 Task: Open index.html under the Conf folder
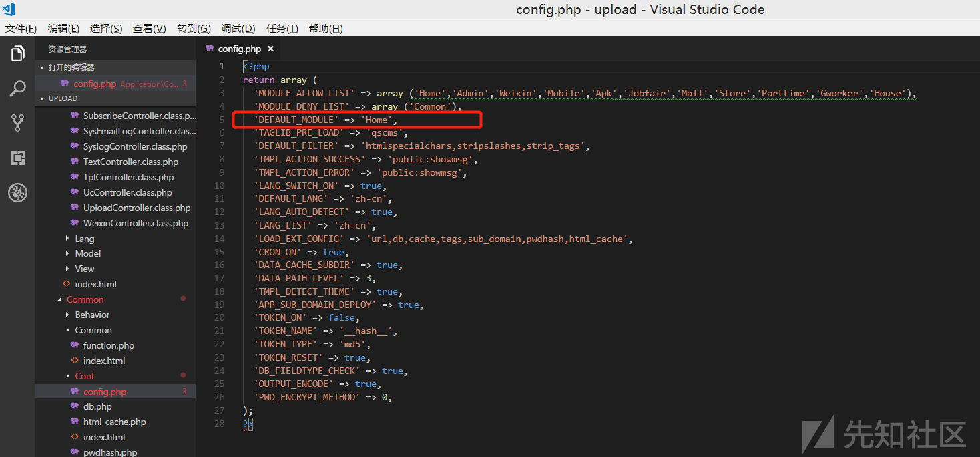tap(104, 437)
